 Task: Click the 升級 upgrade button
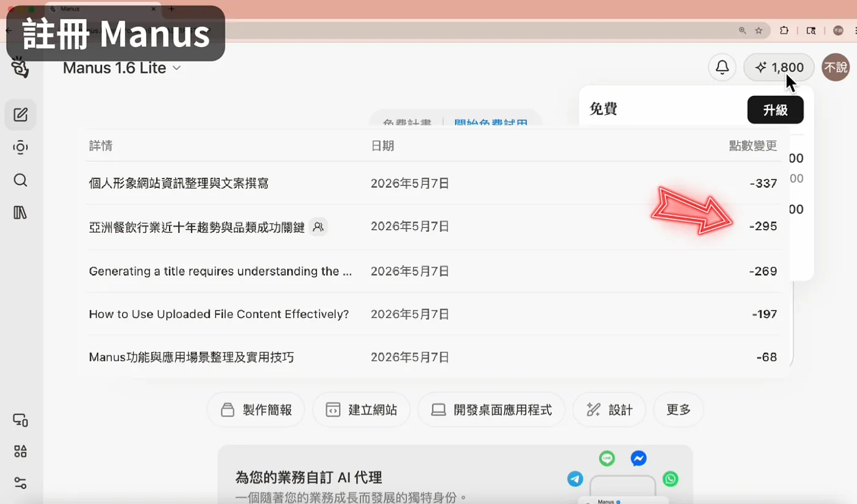[776, 110]
